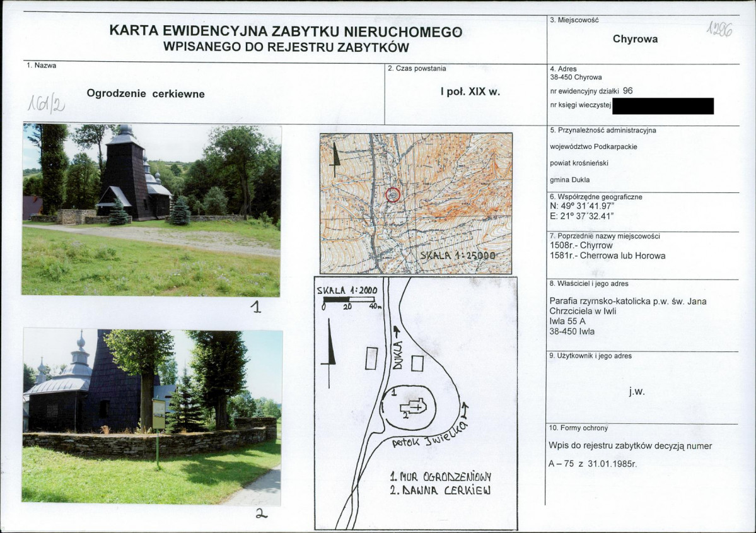
Task: Click the legend entry '1. MUR OGRODZENIOWY'
Action: click(440, 477)
